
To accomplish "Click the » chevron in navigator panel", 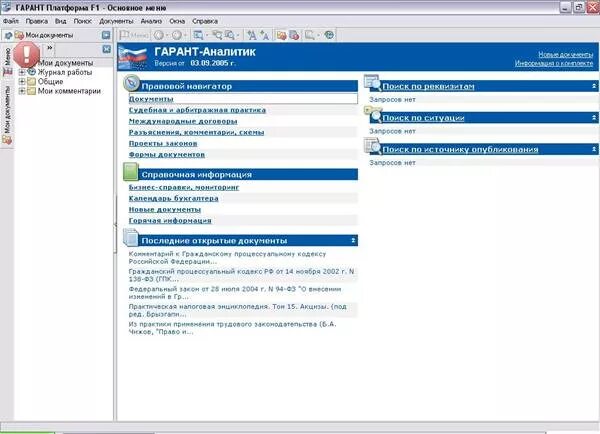I will [x=50, y=47].
